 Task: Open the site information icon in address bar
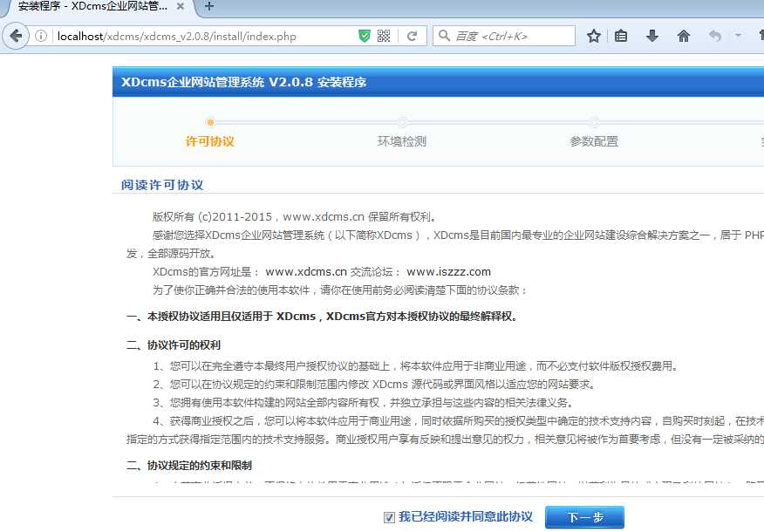click(41, 36)
